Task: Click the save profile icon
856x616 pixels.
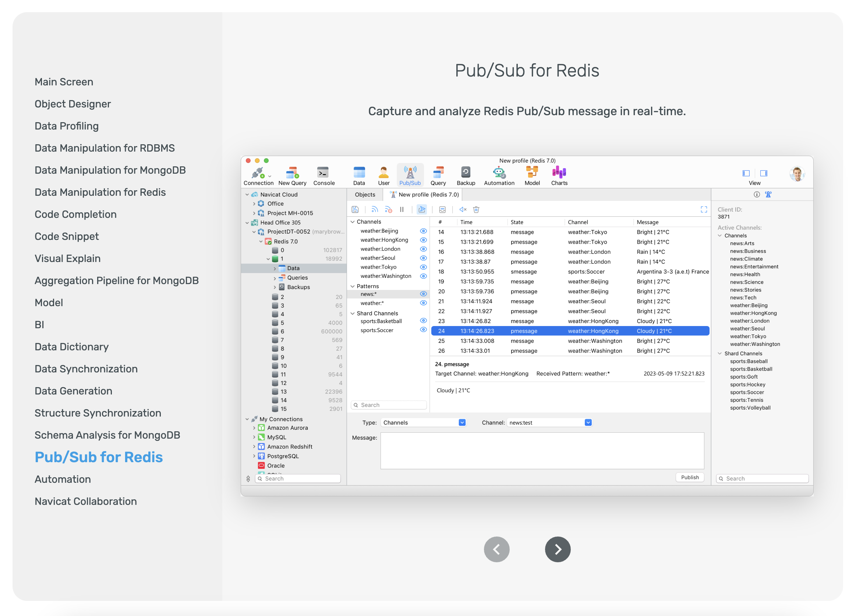Action: [x=355, y=209]
